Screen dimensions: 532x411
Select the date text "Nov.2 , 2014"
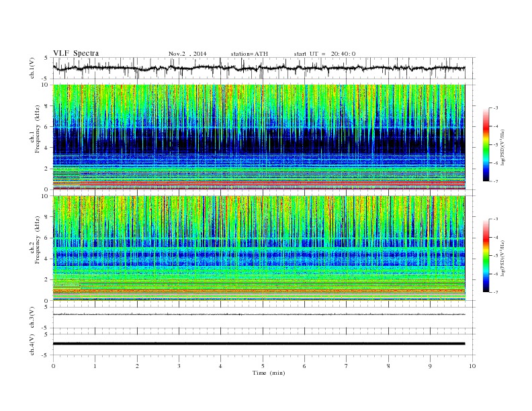(x=187, y=54)
